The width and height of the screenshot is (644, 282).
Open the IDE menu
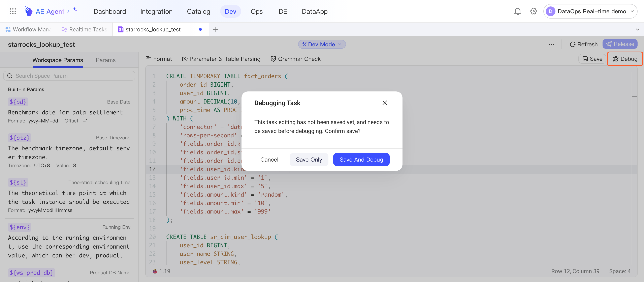pos(282,11)
